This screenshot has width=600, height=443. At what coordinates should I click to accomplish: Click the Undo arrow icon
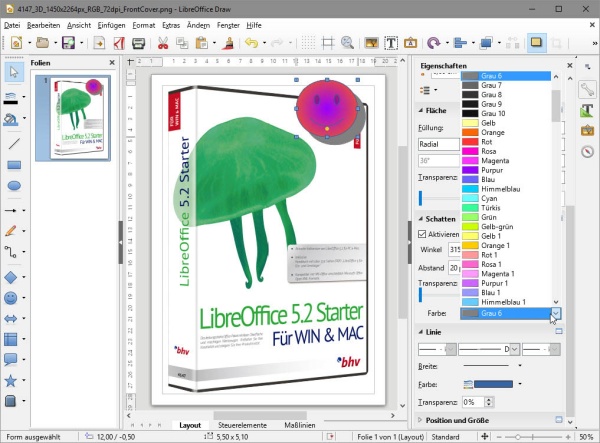tap(251, 43)
